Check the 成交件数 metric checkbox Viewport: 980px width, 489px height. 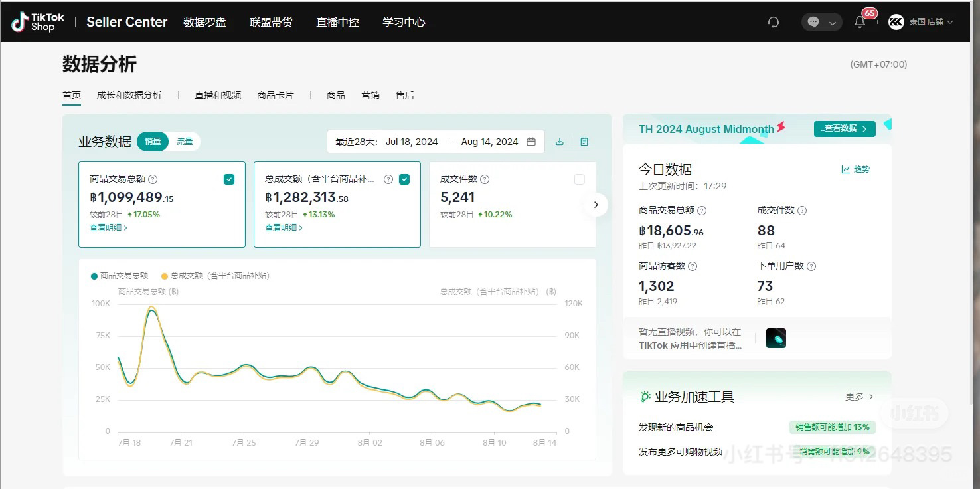pos(580,179)
